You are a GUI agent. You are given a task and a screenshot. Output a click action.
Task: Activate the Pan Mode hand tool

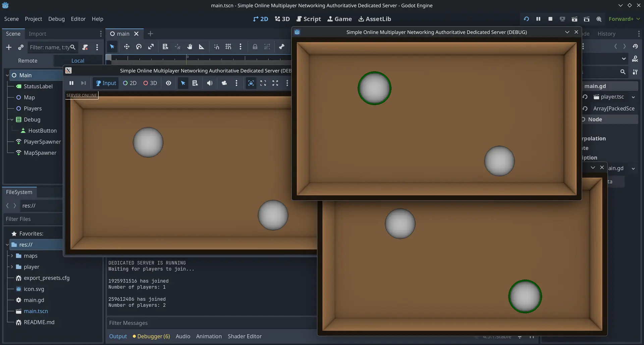pyautogui.click(x=190, y=47)
